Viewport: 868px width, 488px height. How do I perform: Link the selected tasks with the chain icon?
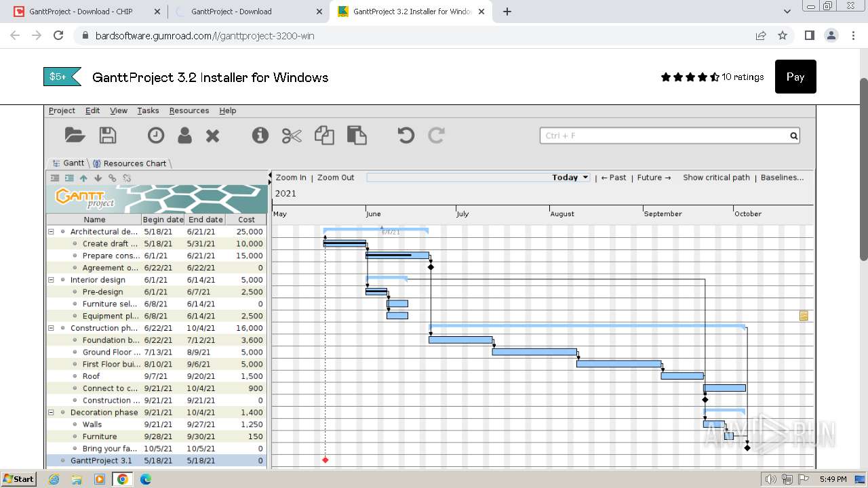(x=113, y=178)
